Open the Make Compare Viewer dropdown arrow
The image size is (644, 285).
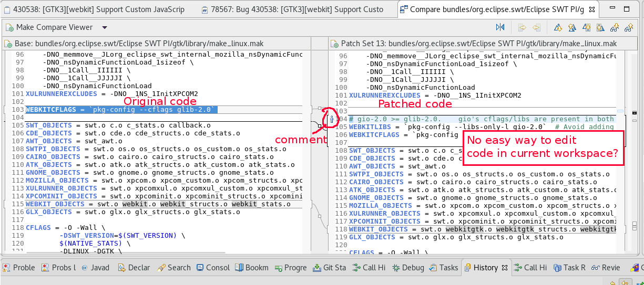click(x=105, y=27)
